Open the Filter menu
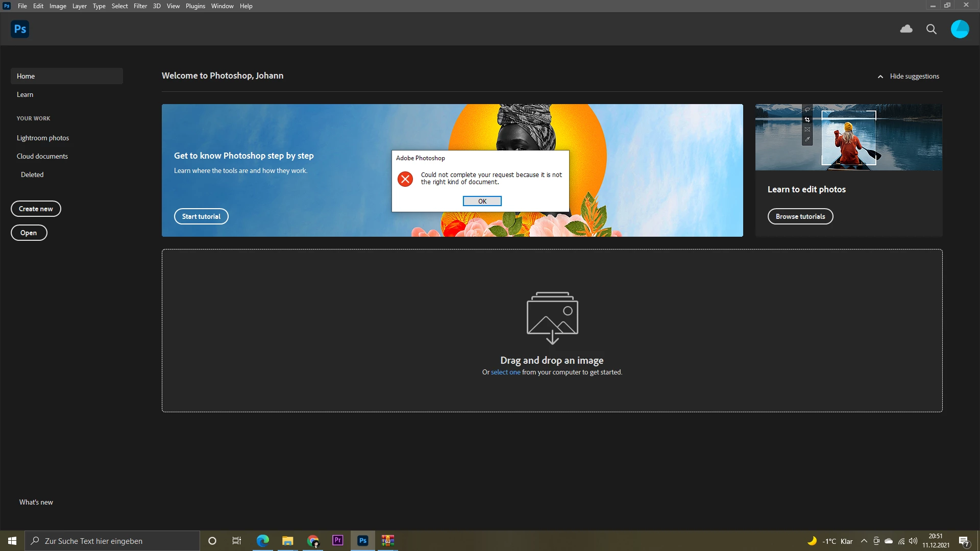Viewport: 980px width, 551px height. pos(140,6)
